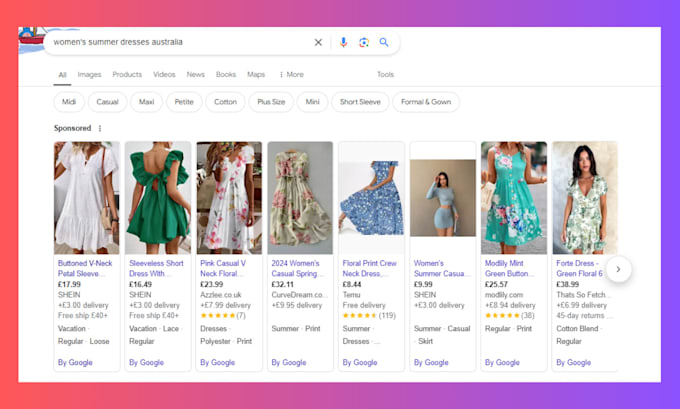The width and height of the screenshot is (680, 409).
Task: Click the Sponsored label
Action: [x=72, y=128]
